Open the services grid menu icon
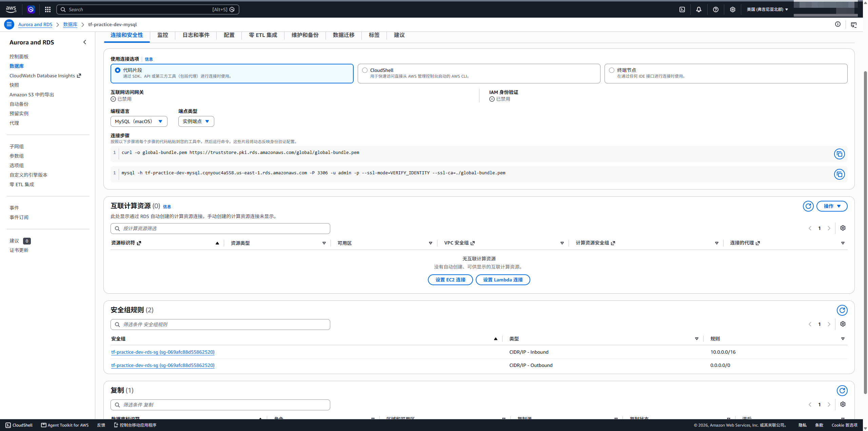868x431 pixels. tap(48, 9)
